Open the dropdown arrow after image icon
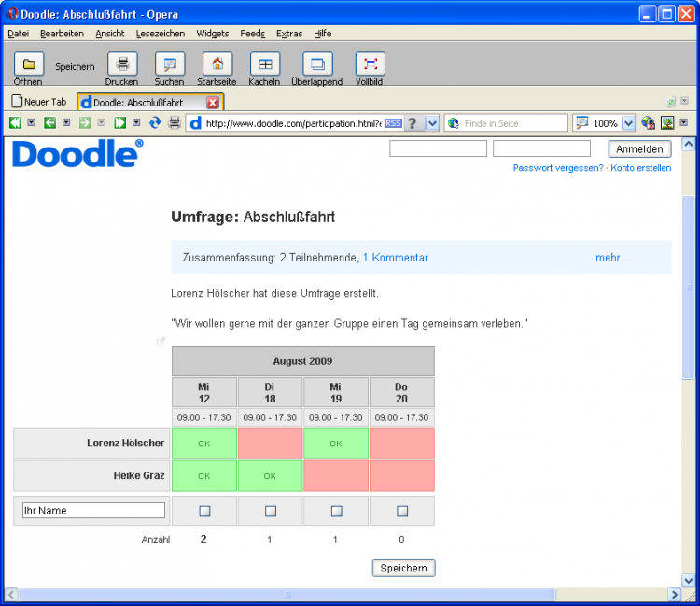 tap(684, 122)
